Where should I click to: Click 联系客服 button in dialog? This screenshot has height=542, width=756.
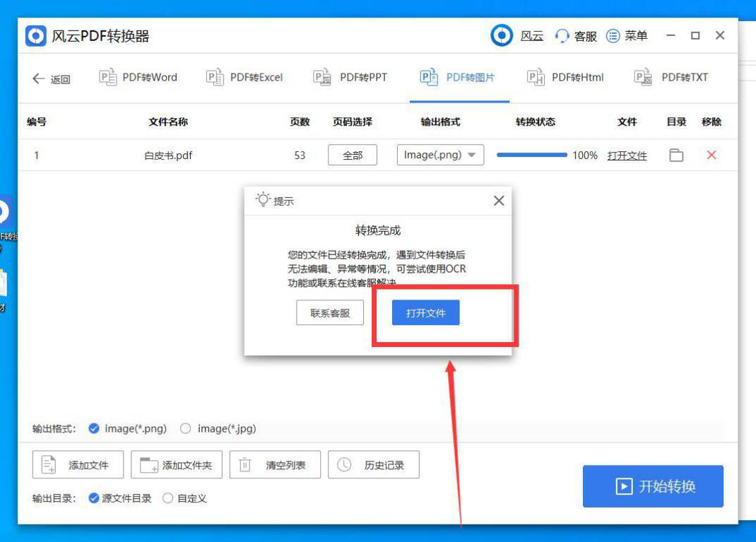pyautogui.click(x=330, y=312)
